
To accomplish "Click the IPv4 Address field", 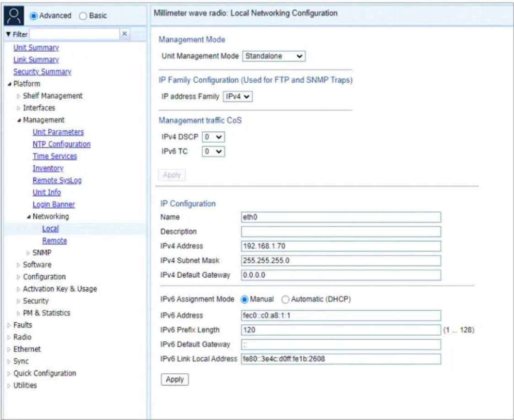I will 341,246.
